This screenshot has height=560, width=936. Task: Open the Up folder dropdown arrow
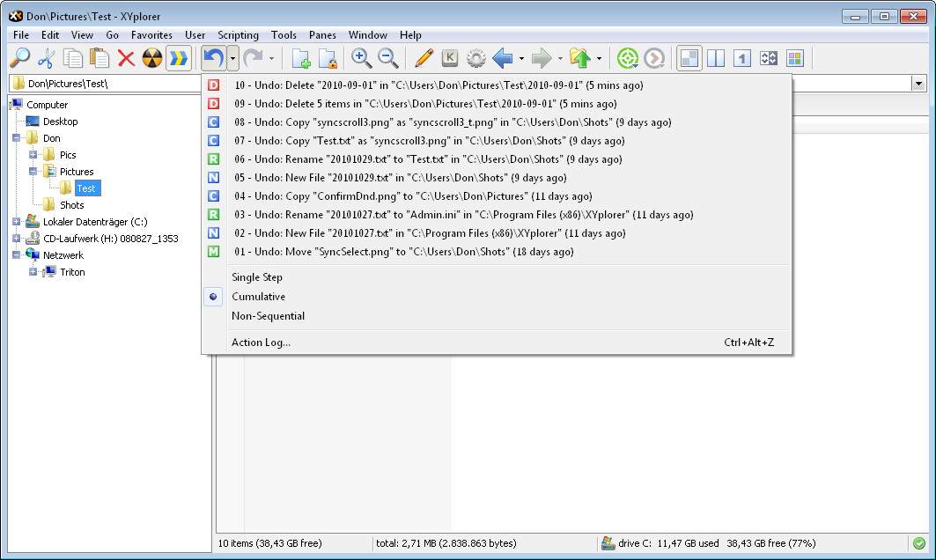[x=599, y=58]
